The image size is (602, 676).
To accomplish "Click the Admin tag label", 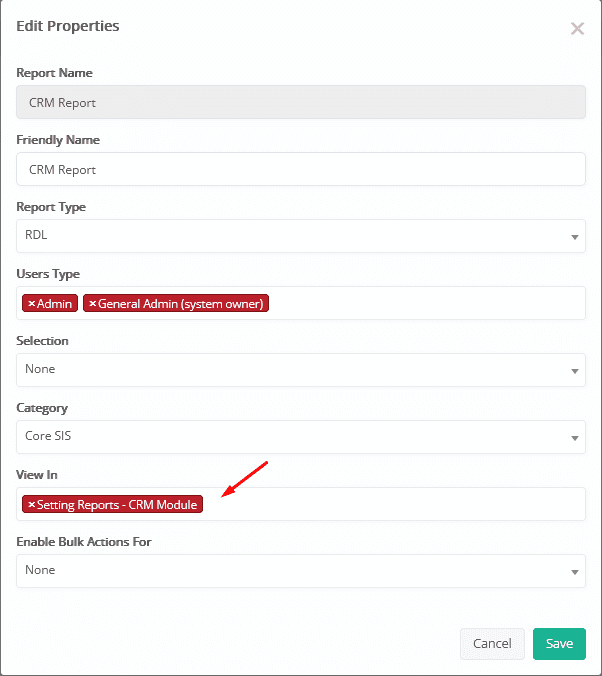I will click(54, 304).
